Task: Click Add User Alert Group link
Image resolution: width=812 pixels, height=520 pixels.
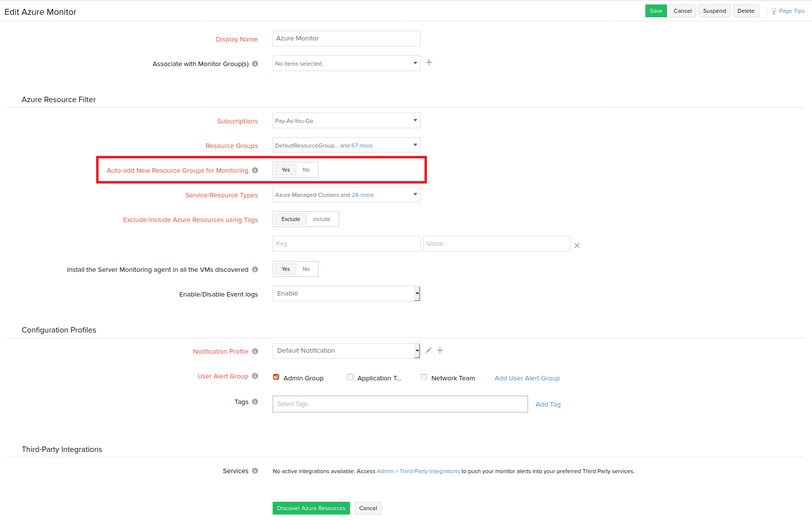Action: pyautogui.click(x=527, y=378)
